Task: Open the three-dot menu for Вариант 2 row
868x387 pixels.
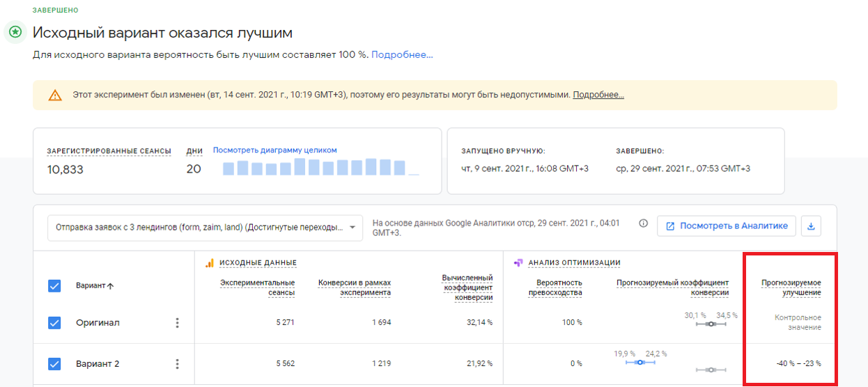Action: coord(177,364)
